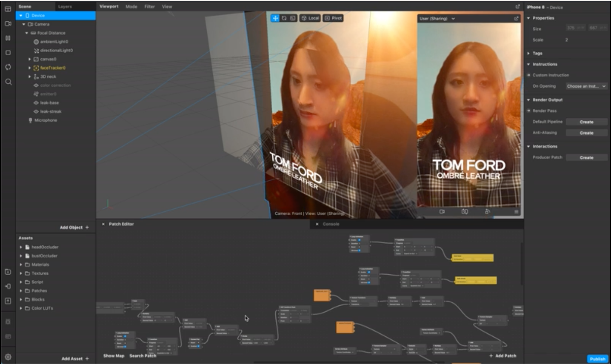
Task: Open search with the magnifier icon
Action: point(8,82)
